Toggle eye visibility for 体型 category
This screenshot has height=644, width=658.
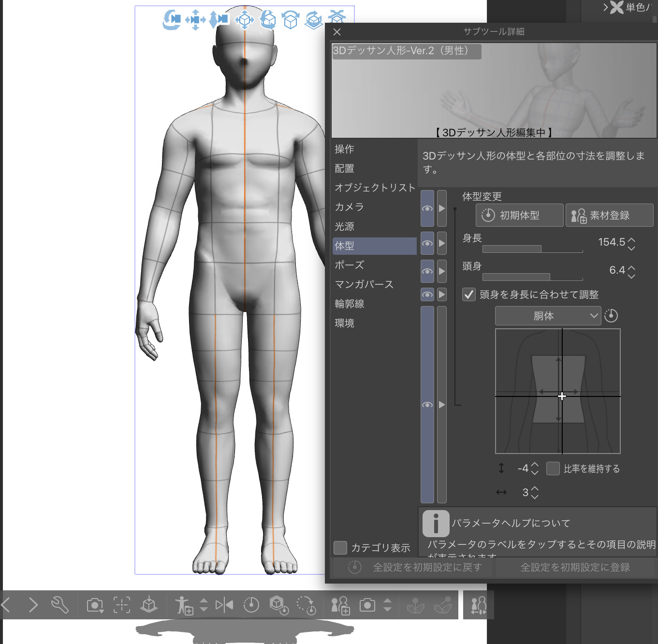[427, 243]
